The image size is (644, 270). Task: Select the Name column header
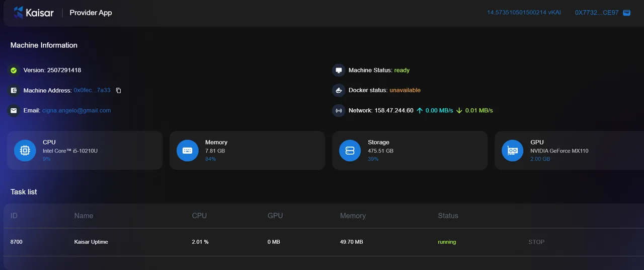pos(84,216)
